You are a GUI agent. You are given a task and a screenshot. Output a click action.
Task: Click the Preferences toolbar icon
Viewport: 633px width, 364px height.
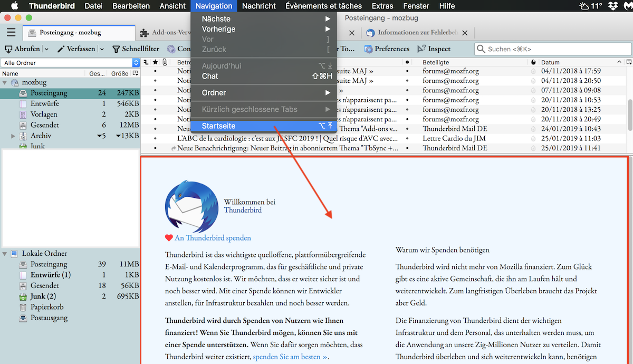[368, 49]
